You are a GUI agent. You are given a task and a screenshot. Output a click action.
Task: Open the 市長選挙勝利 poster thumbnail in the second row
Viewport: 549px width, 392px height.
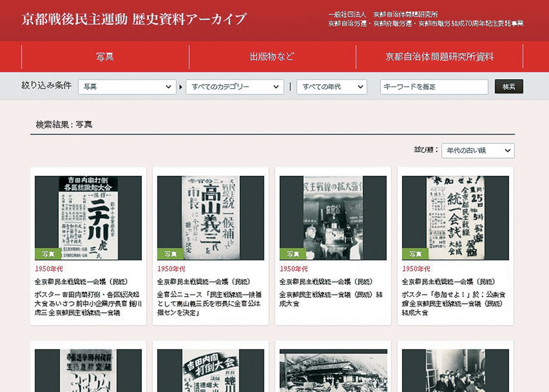tap(88, 370)
